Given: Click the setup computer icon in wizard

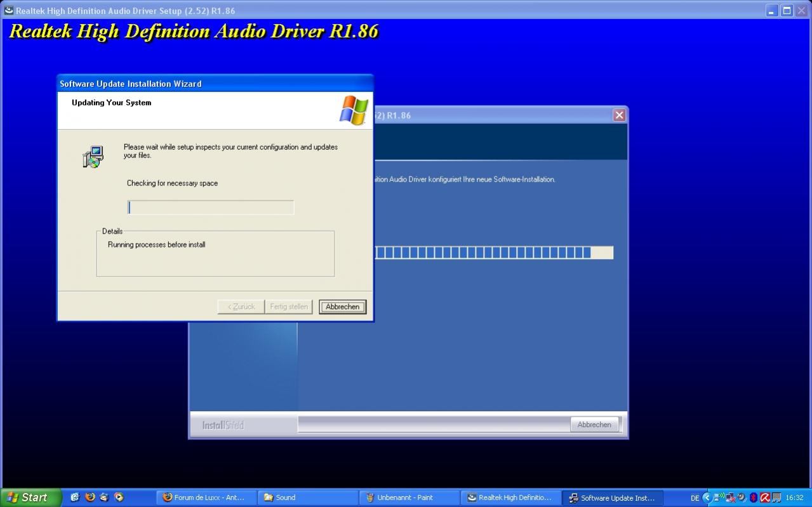Looking at the screenshot, I should pyautogui.click(x=93, y=156).
